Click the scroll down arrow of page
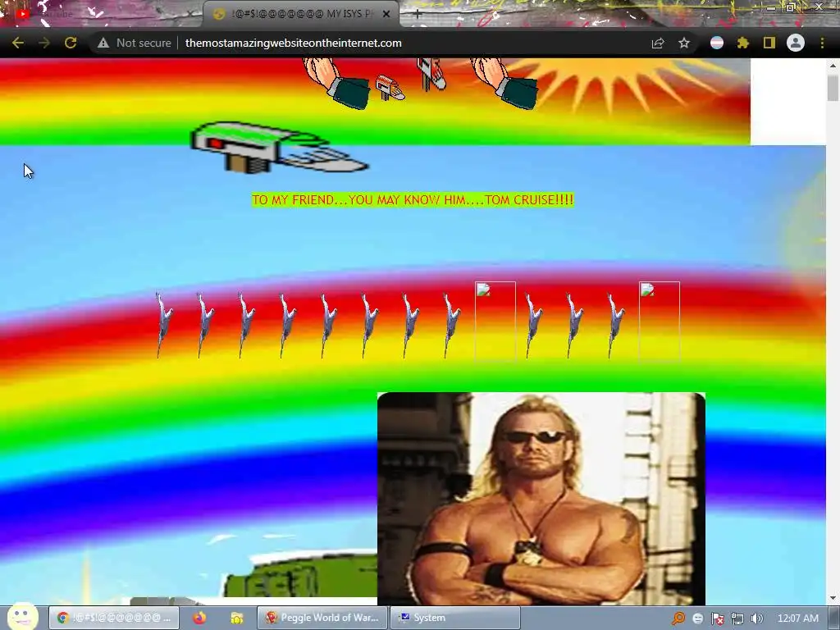 point(833,598)
